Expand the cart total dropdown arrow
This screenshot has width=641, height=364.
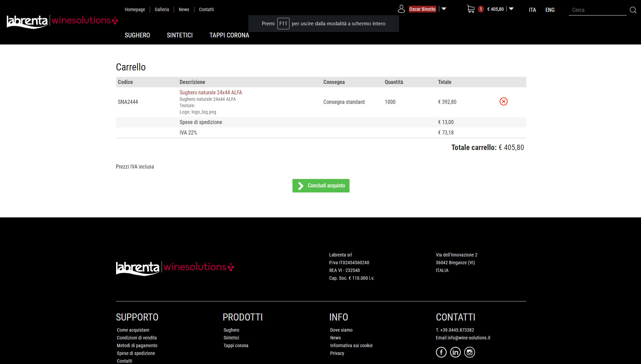[x=511, y=9]
